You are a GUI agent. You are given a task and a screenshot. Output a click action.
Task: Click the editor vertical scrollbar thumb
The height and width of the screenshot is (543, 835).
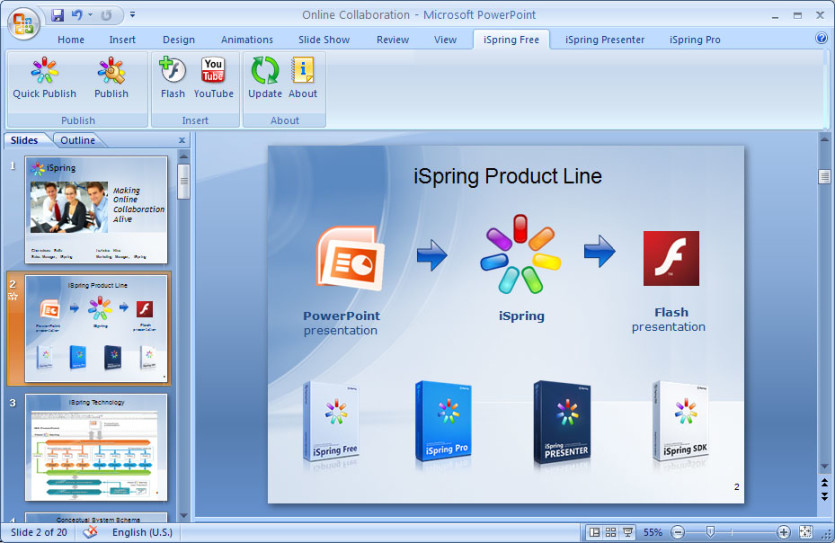[x=824, y=176]
